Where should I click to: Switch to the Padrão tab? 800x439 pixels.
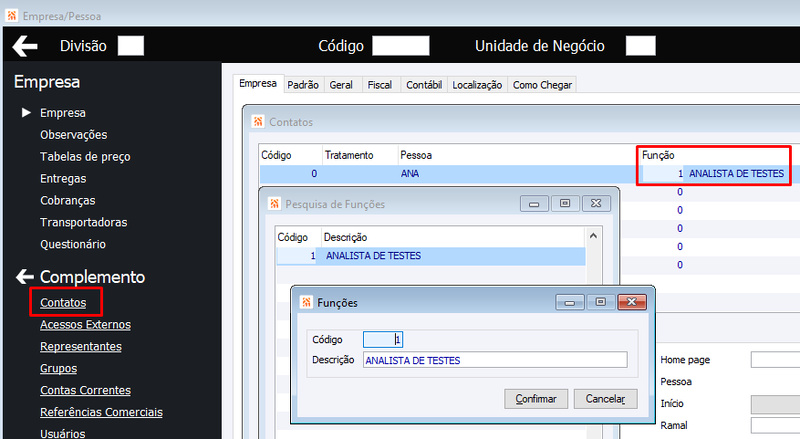303,85
